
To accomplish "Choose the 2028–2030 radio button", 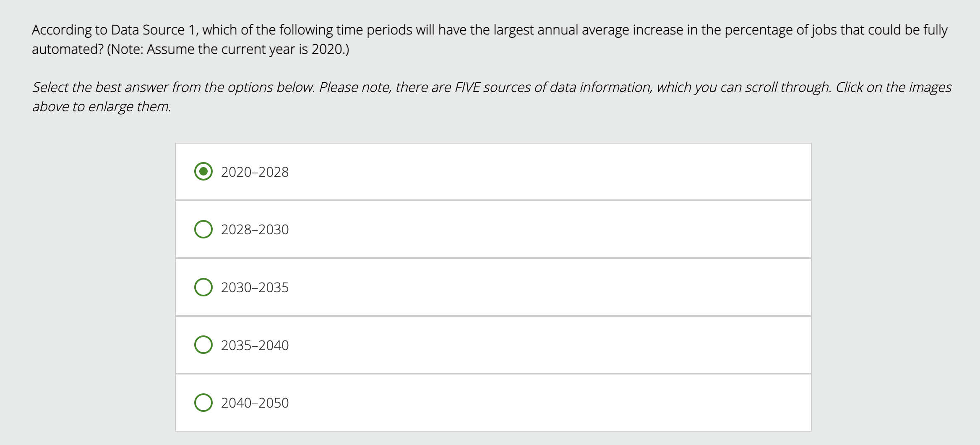I will tap(203, 229).
